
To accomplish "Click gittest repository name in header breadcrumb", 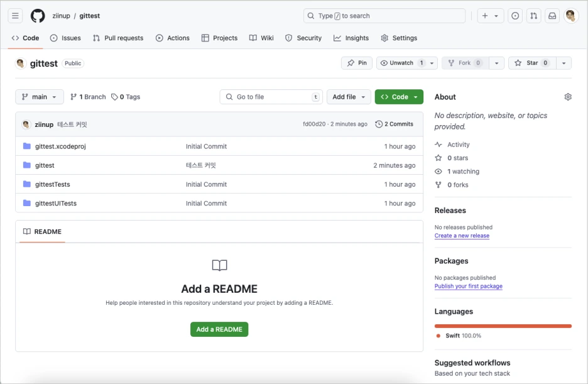I will click(90, 16).
